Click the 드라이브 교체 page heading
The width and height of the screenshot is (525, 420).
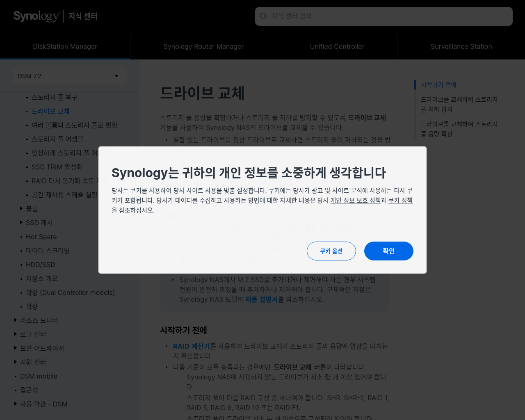click(202, 93)
